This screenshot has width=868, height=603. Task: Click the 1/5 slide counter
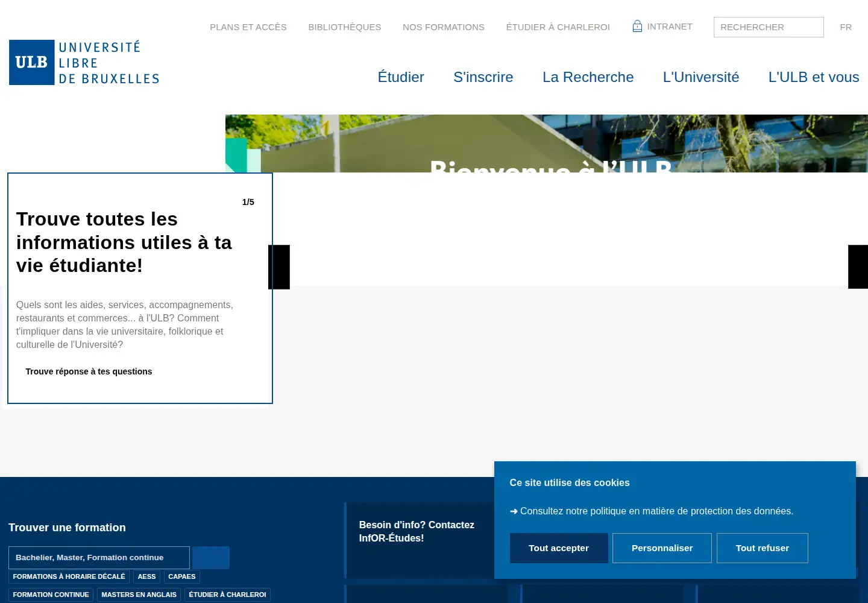(248, 202)
